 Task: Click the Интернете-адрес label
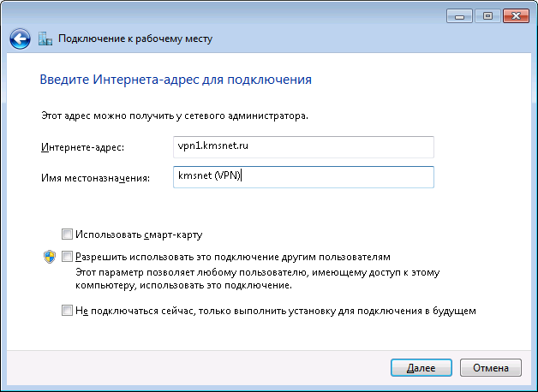83,147
